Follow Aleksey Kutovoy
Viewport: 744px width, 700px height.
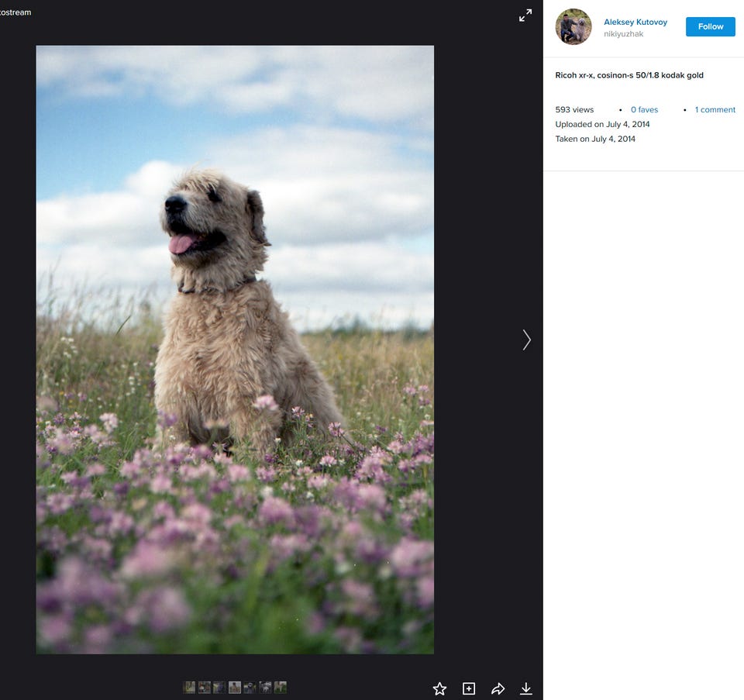pos(711,26)
